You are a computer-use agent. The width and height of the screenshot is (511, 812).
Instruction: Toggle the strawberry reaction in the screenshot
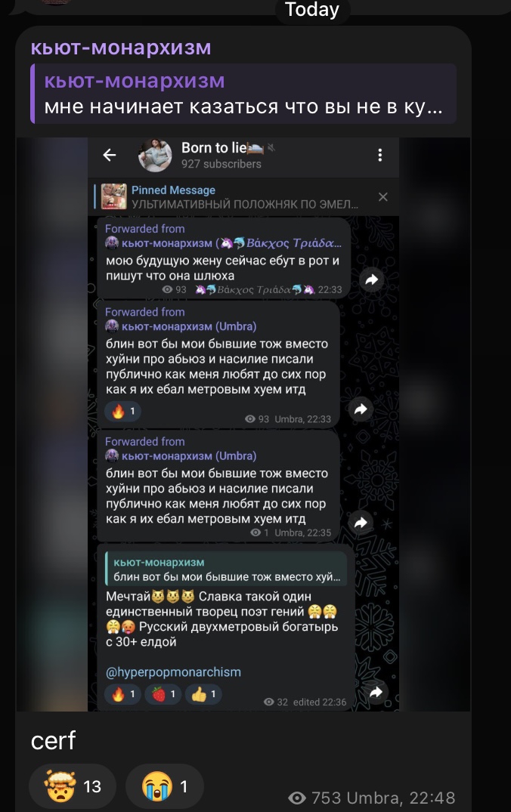pyautogui.click(x=163, y=694)
